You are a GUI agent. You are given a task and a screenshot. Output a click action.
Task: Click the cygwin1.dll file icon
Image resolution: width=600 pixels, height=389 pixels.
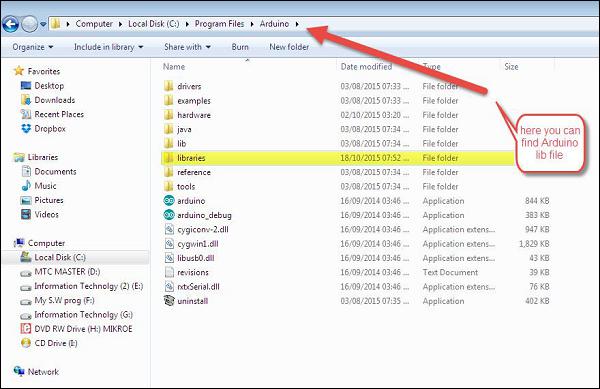[x=169, y=244]
